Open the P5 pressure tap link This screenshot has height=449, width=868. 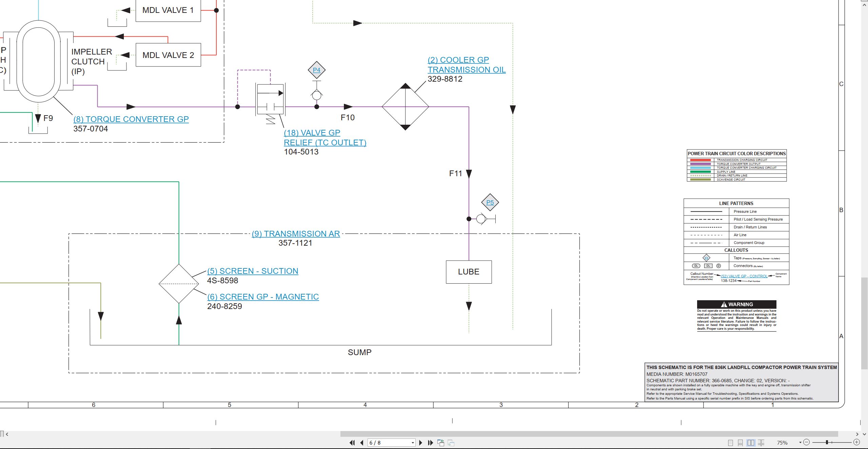coord(490,203)
